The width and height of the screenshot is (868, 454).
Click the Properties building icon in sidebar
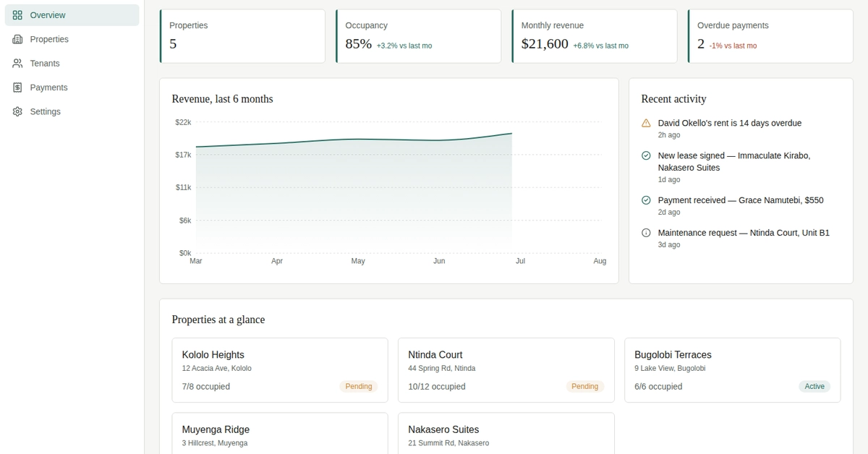(17, 39)
